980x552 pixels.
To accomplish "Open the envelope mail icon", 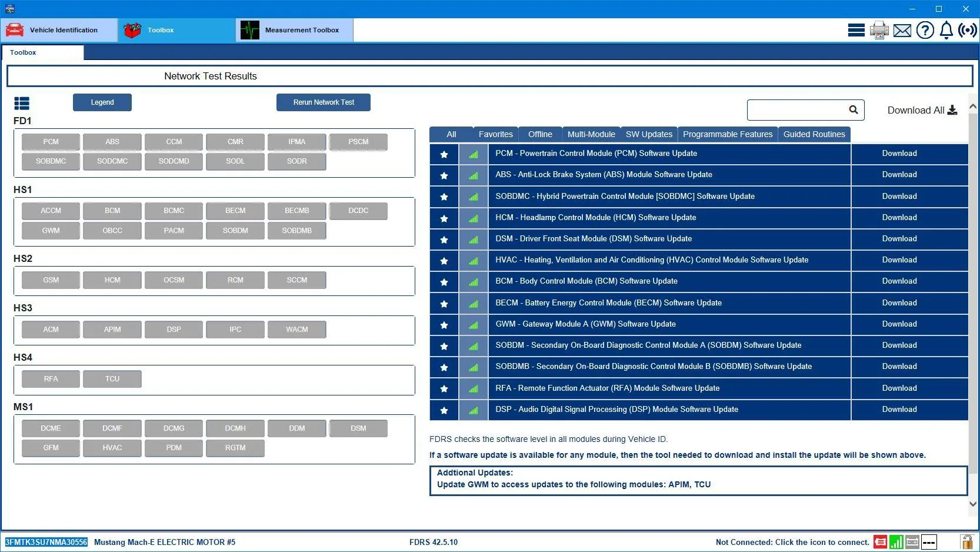I will tap(902, 31).
